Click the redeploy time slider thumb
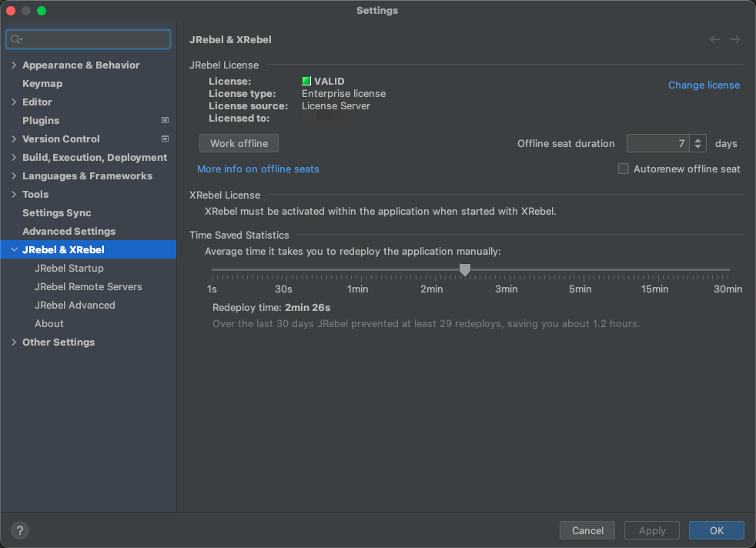This screenshot has width=756, height=548. (465, 270)
